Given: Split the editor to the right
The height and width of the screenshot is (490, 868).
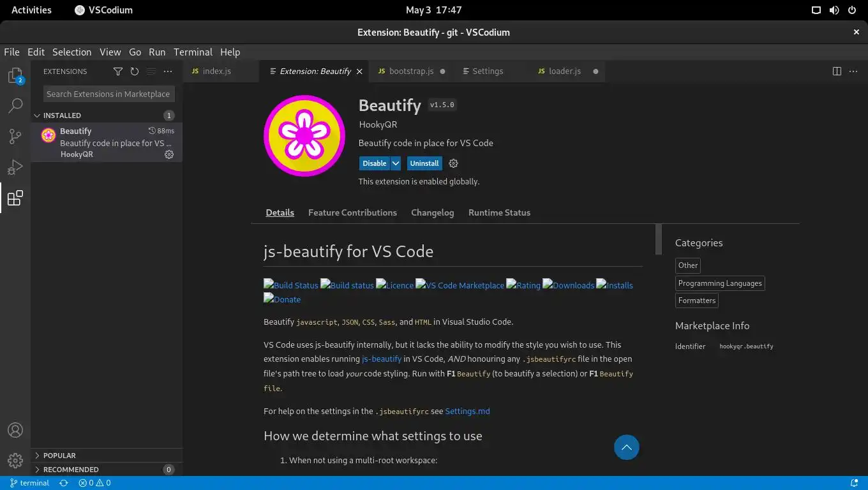Looking at the screenshot, I should coord(837,71).
